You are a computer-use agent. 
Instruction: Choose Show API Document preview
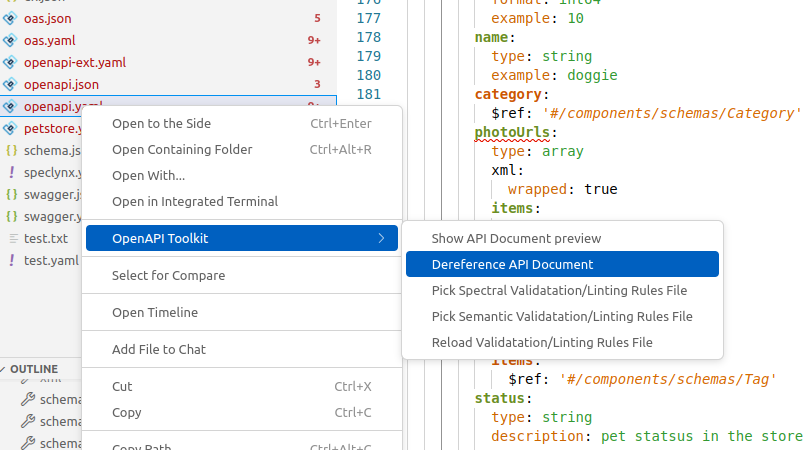point(516,238)
